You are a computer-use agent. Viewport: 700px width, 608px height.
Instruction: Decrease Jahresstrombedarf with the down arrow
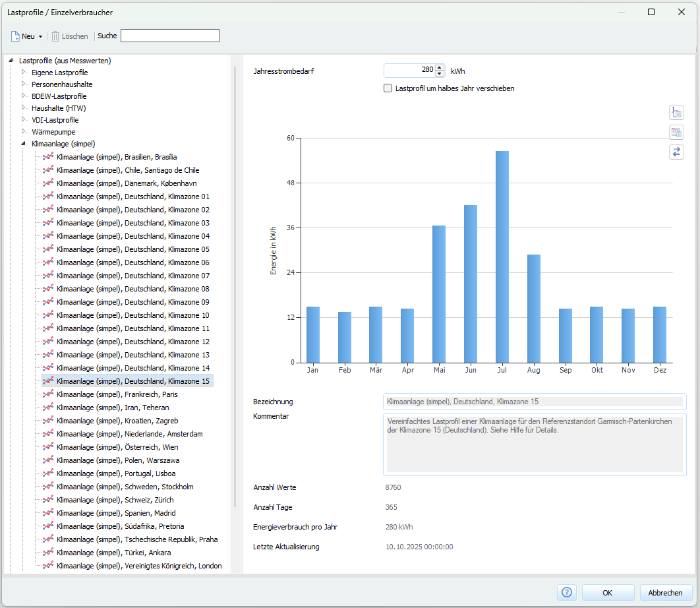point(440,74)
